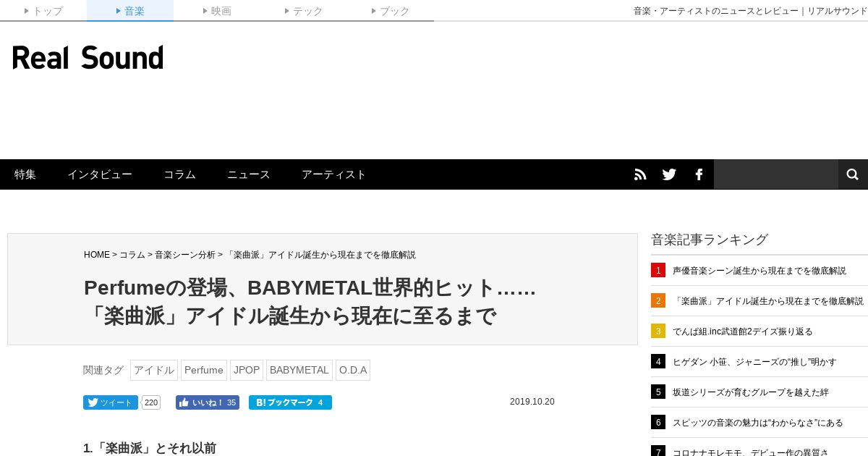The image size is (868, 456).
Task: Select the アイドル related tag
Action: (x=154, y=370)
